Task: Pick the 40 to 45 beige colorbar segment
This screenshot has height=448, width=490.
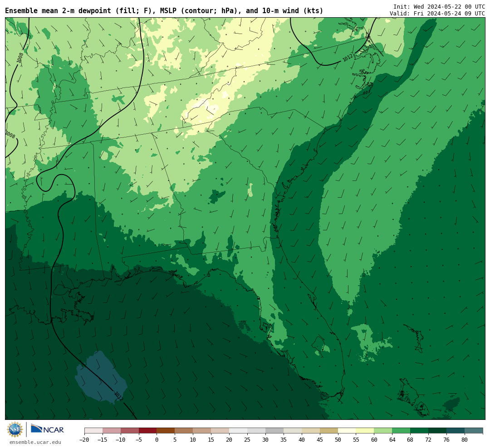Action: pos(311,431)
